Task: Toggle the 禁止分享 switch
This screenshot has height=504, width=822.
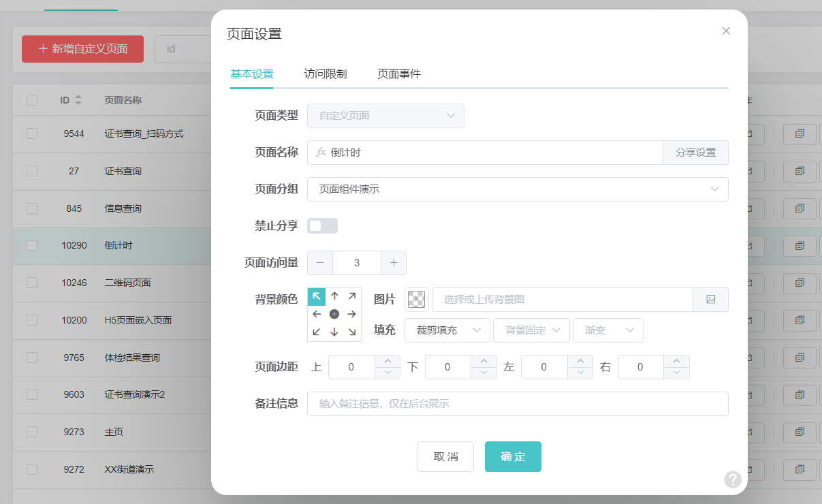Action: pyautogui.click(x=322, y=226)
